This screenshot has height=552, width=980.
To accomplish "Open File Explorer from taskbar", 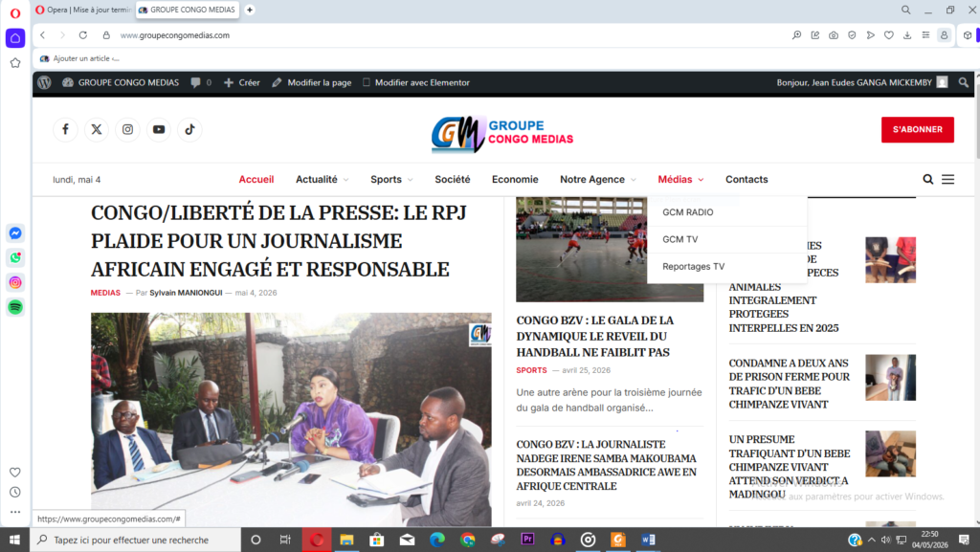I will coord(346,540).
